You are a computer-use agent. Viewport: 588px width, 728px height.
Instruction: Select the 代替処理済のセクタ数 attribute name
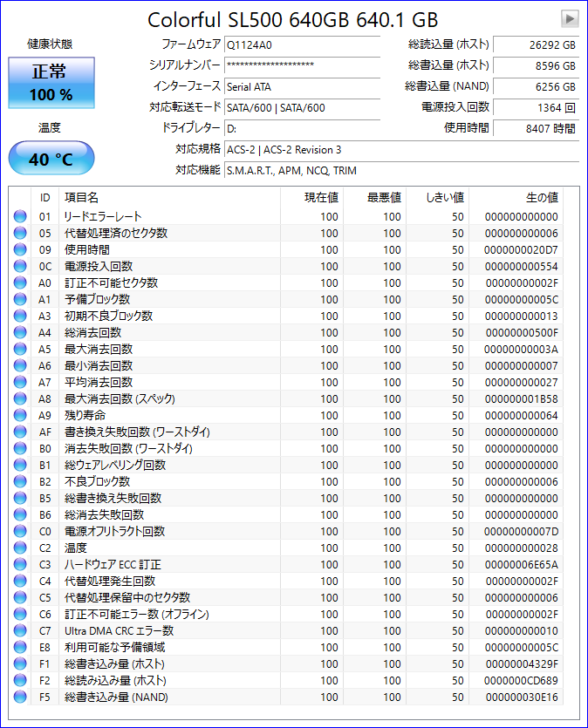pos(116,233)
